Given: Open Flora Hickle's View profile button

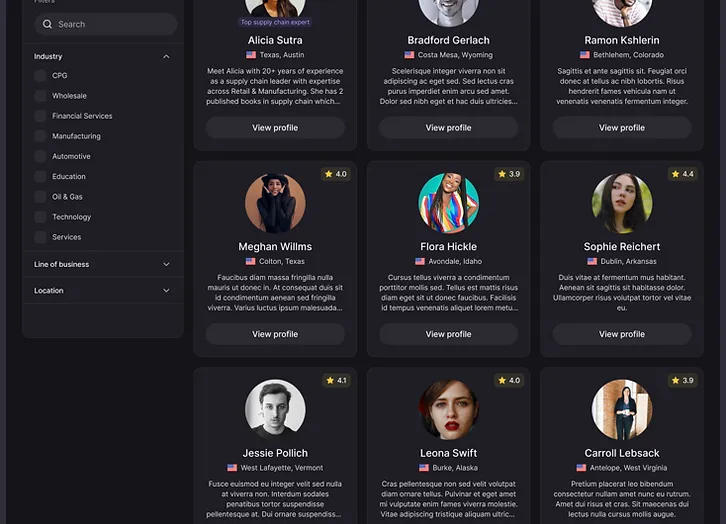Looking at the screenshot, I should (448, 334).
